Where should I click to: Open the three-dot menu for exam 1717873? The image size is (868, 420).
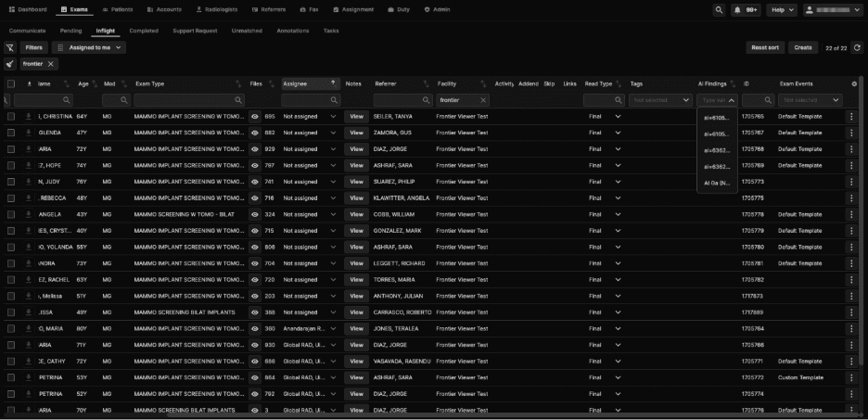pyautogui.click(x=851, y=296)
